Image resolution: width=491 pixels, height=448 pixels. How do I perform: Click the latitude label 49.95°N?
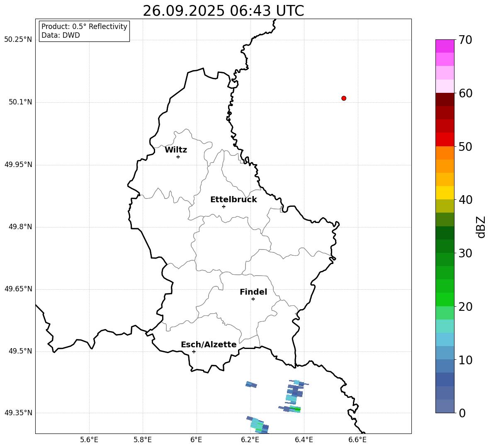pos(18,165)
